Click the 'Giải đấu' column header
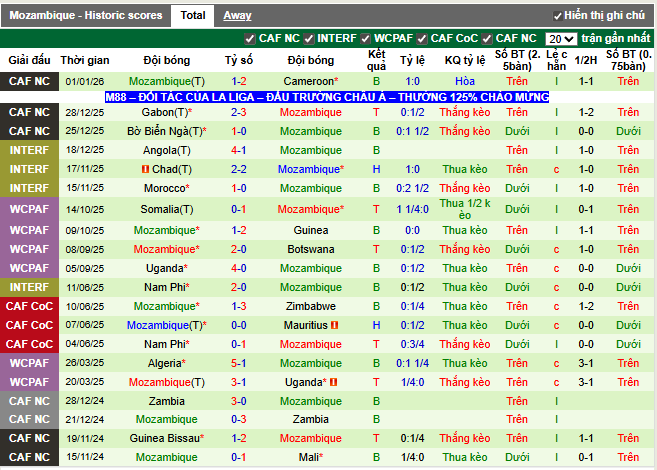The width and height of the screenshot is (657, 470). pos(29,60)
